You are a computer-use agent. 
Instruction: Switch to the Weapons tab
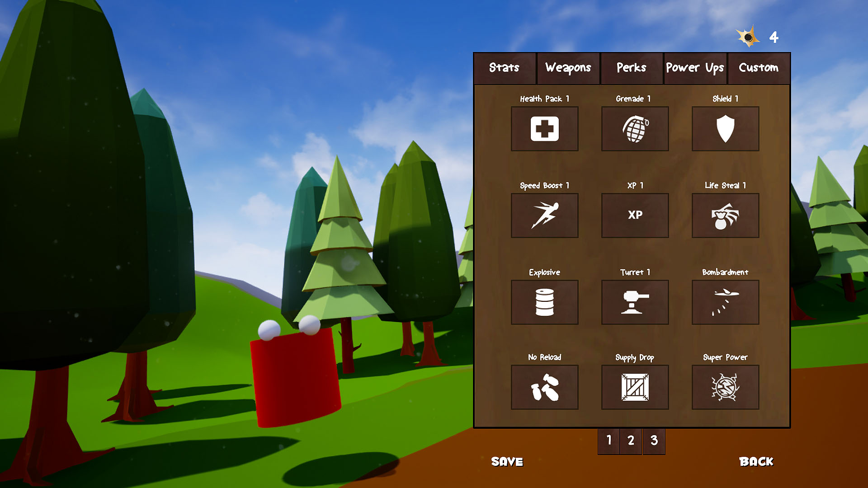click(568, 68)
